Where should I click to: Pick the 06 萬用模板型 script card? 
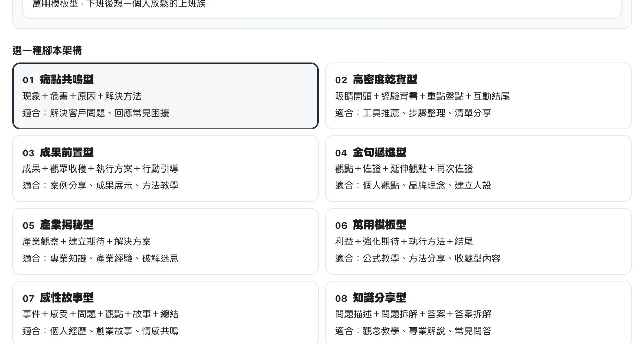click(478, 241)
